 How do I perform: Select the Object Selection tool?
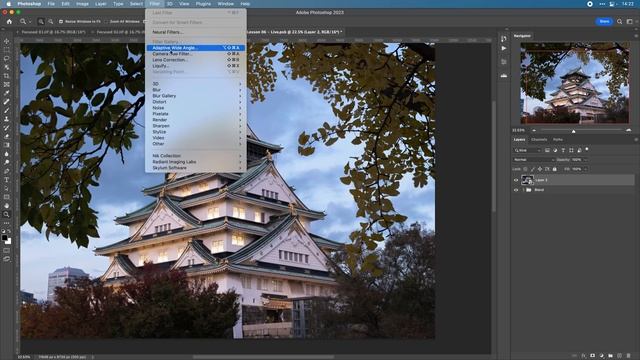[x=7, y=67]
